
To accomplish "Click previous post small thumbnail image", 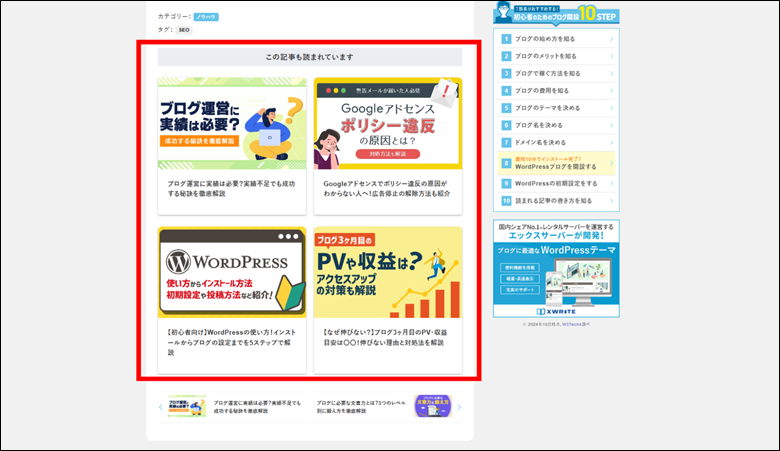I will click(187, 406).
